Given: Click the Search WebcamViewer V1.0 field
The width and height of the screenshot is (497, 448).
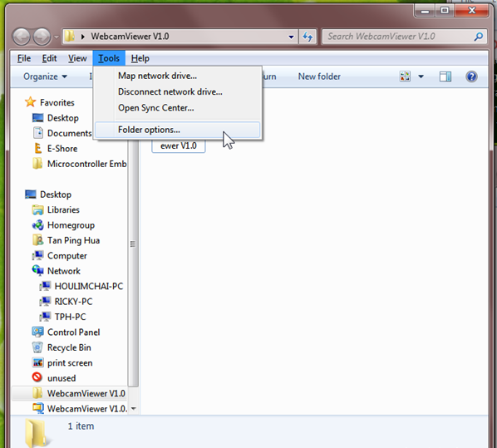Looking at the screenshot, I should pos(400,37).
